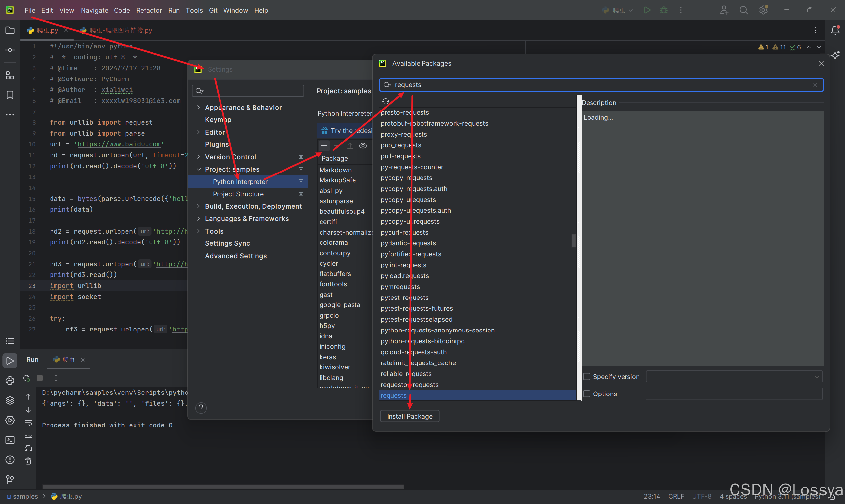Open the Structure tool window icon
Image resolution: width=845 pixels, height=504 pixels.
coord(10,76)
